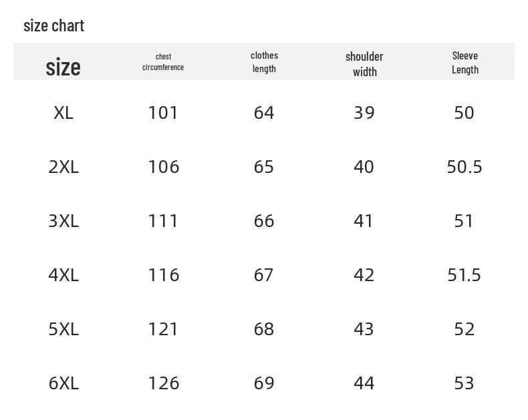This screenshot has height=420, width=528.
Task: Select the XL size row label
Action: coord(63,113)
